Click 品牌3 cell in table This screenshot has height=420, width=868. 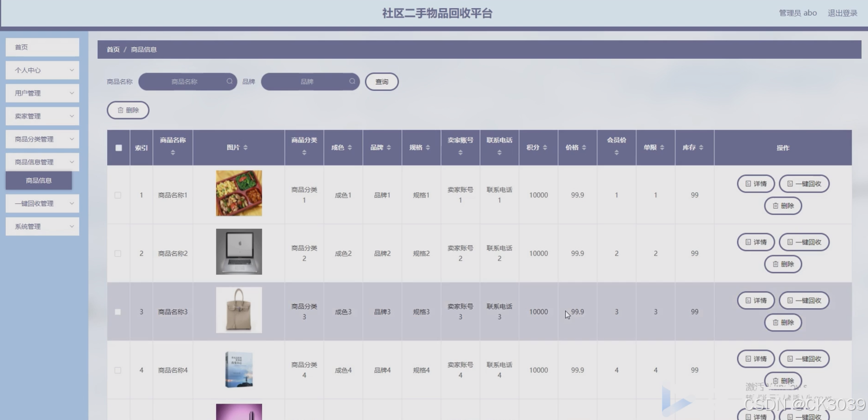382,312
